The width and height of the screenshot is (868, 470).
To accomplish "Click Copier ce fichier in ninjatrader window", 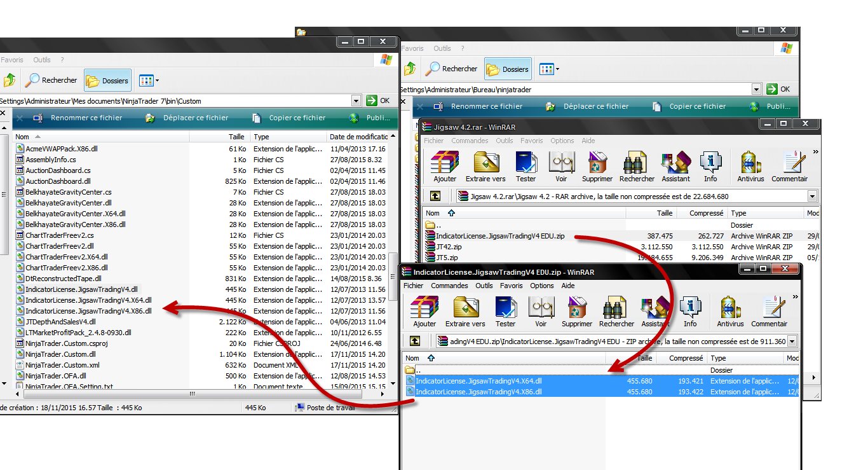I will tap(690, 106).
